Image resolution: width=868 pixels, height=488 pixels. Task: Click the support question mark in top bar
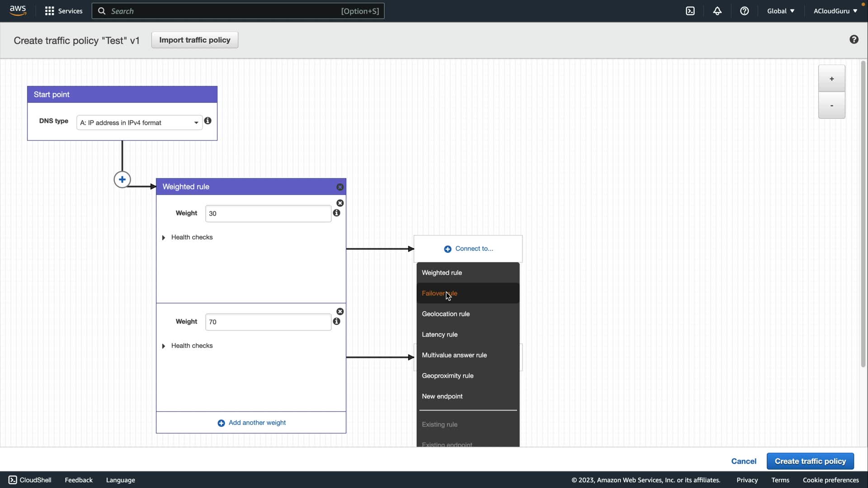pyautogui.click(x=744, y=11)
